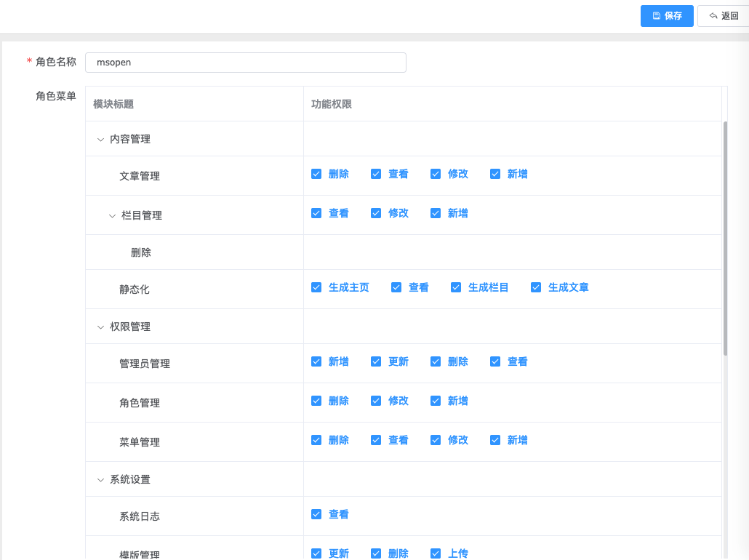Click the Return (返回) button
Image resolution: width=749 pixels, height=560 pixels.
(x=723, y=16)
